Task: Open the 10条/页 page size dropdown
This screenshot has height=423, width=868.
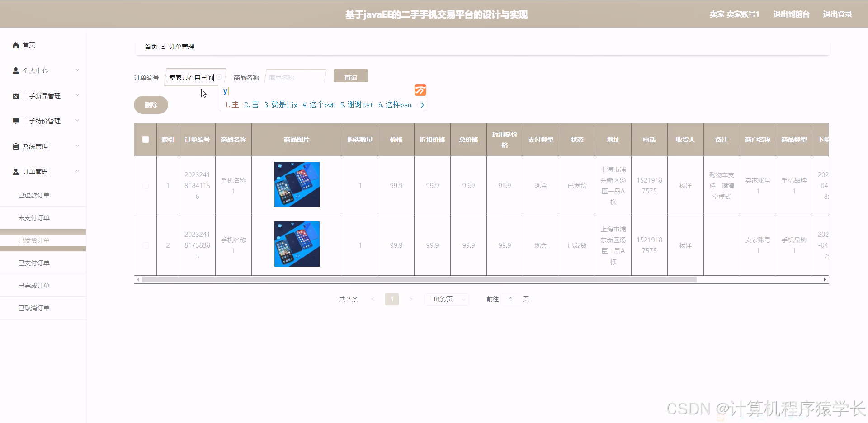Action: coord(447,299)
